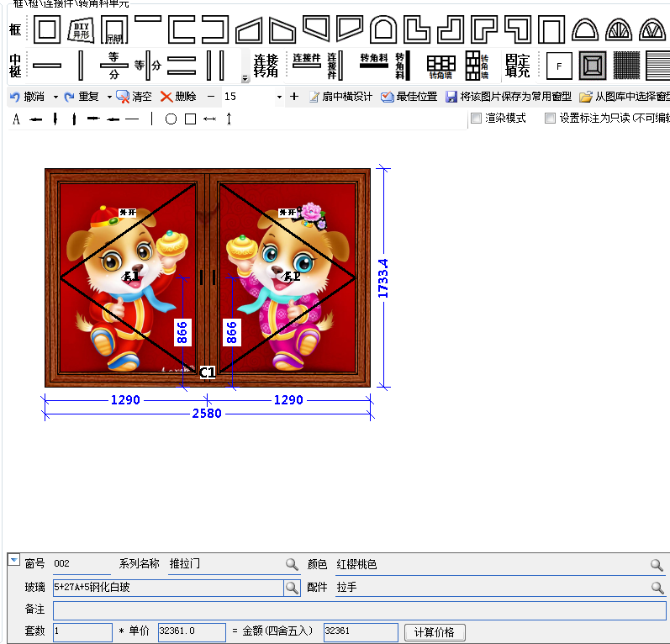The height and width of the screenshot is (644, 670).
Task: Click the 金额 total field 32361
Action: (x=361, y=632)
